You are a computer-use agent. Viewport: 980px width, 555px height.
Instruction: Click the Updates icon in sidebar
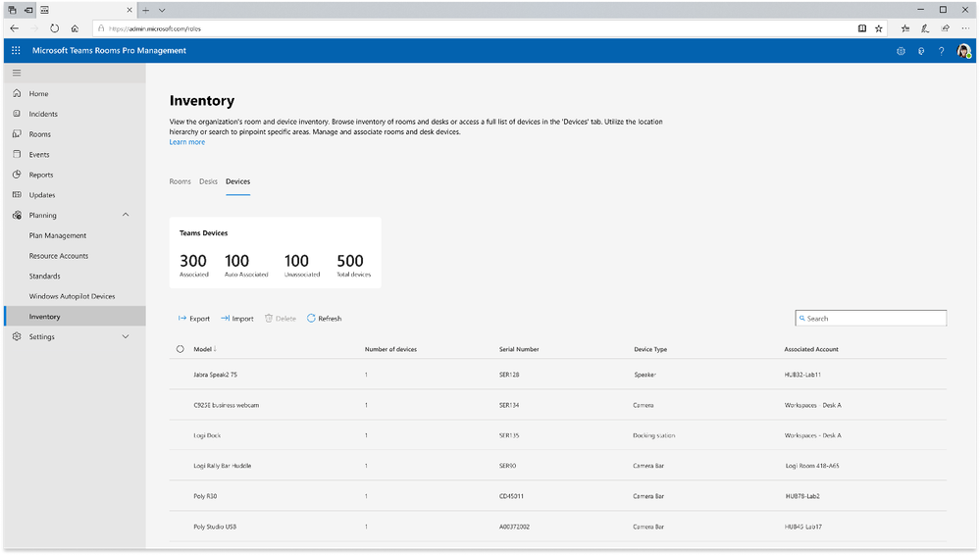17,194
